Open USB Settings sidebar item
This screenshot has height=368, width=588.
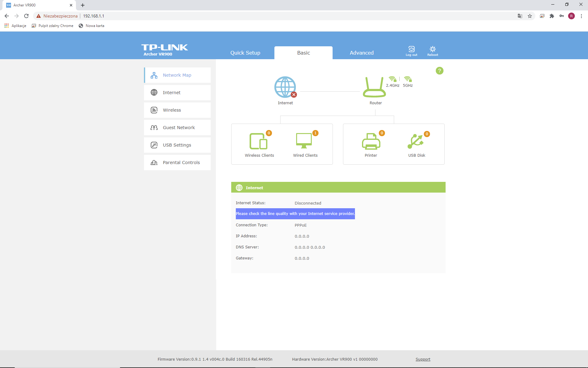(177, 145)
